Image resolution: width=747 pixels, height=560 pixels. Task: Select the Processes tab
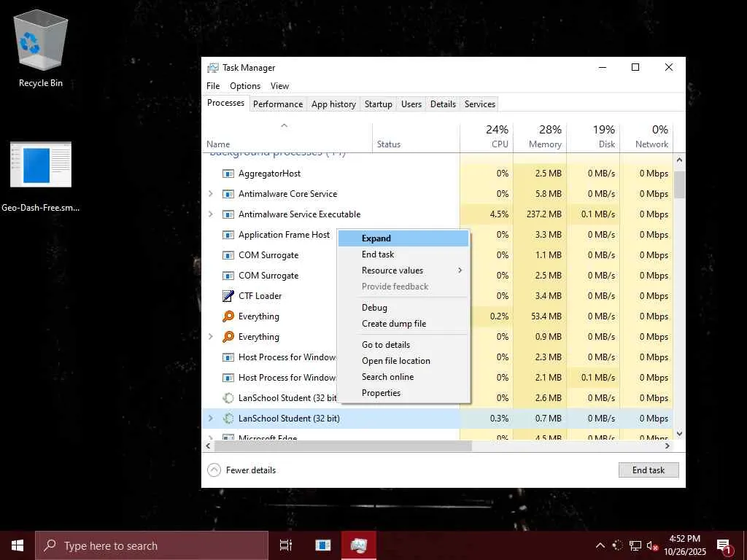tap(225, 103)
